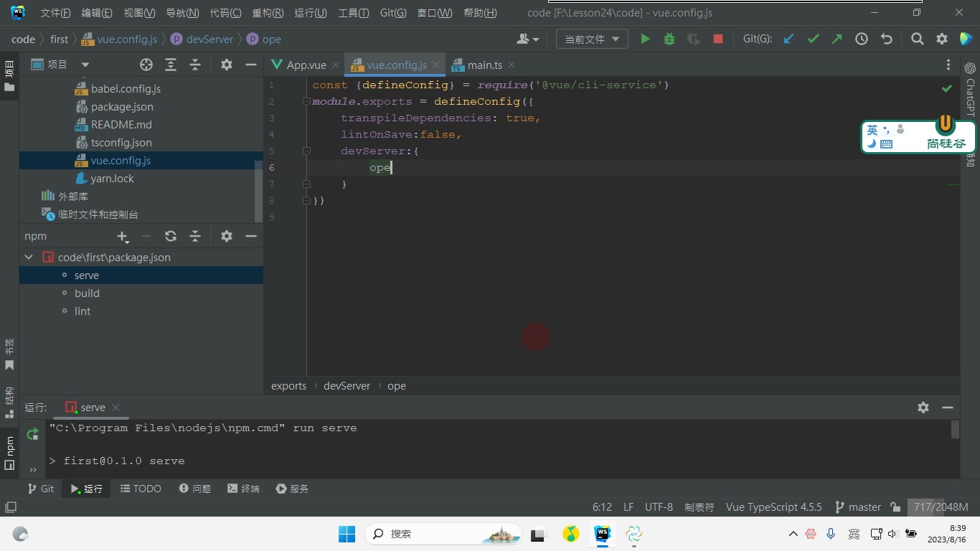Fold the devServer block in the editor gutter
980x551 pixels.
coord(306,151)
